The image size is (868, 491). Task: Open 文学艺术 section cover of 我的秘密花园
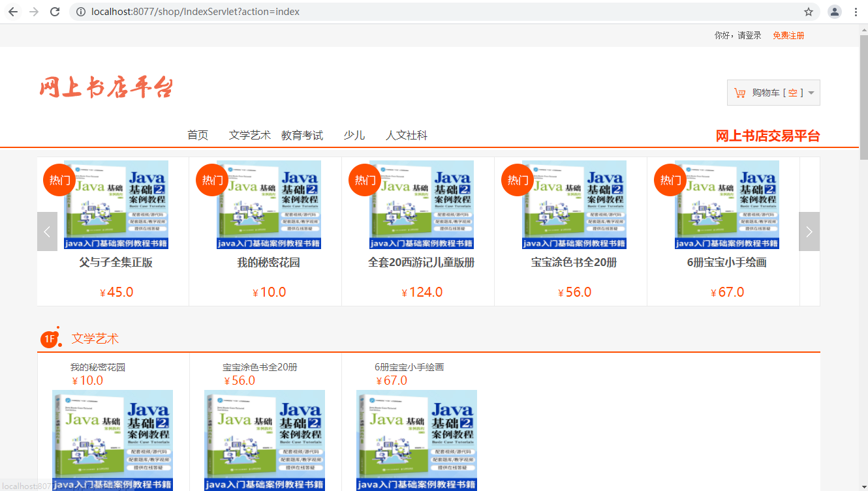click(x=112, y=440)
